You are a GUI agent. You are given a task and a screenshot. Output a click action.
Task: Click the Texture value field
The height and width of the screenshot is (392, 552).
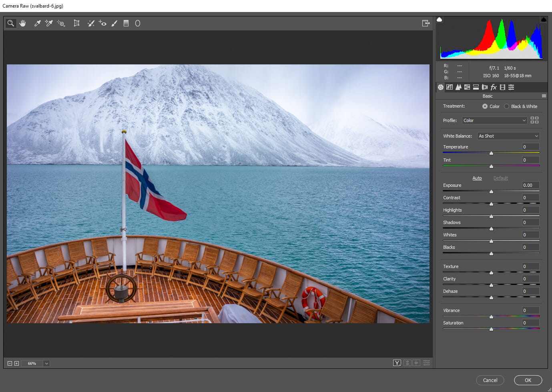[531, 266]
